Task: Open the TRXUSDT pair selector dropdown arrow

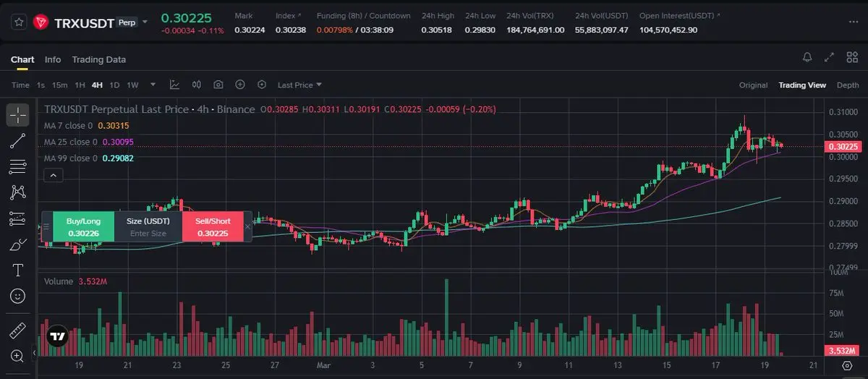Action: (x=145, y=22)
